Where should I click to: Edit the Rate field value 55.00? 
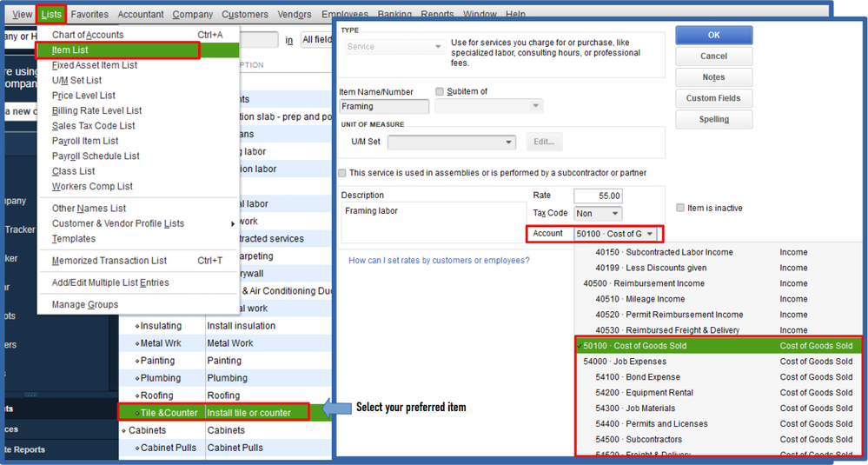pos(598,196)
